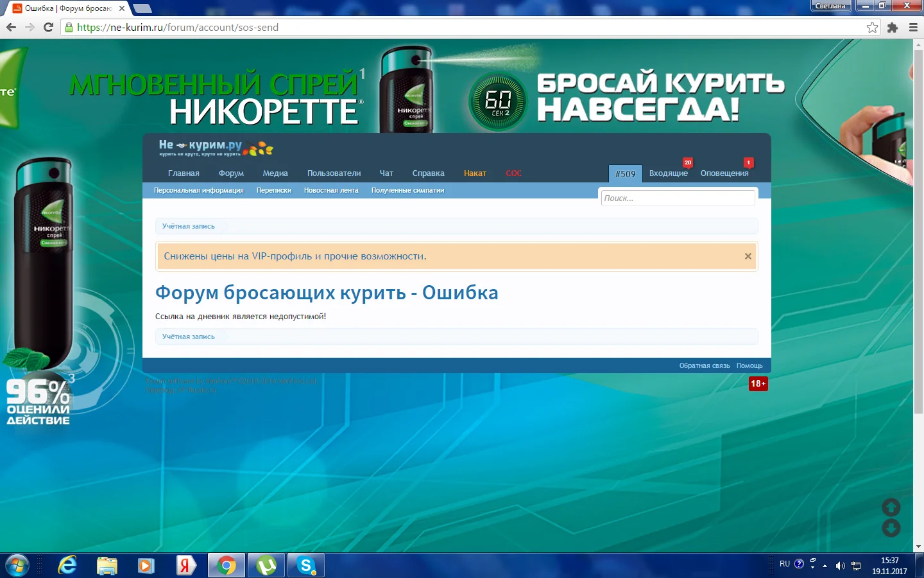Image resolution: width=924 pixels, height=578 pixels.
Task: Open the browser extensions puzzle icon
Action: [x=893, y=27]
